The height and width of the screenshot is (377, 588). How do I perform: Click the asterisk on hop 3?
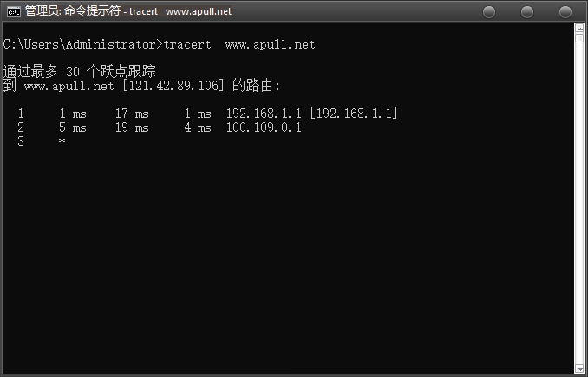coord(62,140)
